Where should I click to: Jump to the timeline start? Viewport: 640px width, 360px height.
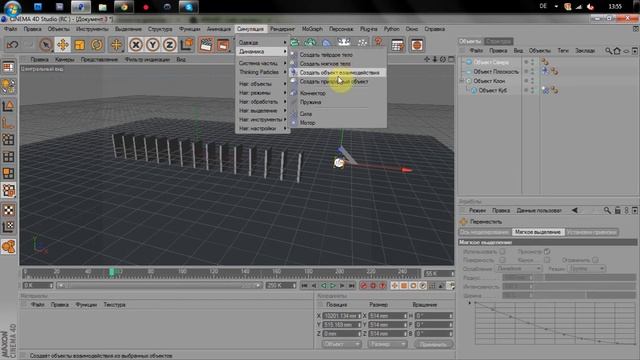(304, 286)
